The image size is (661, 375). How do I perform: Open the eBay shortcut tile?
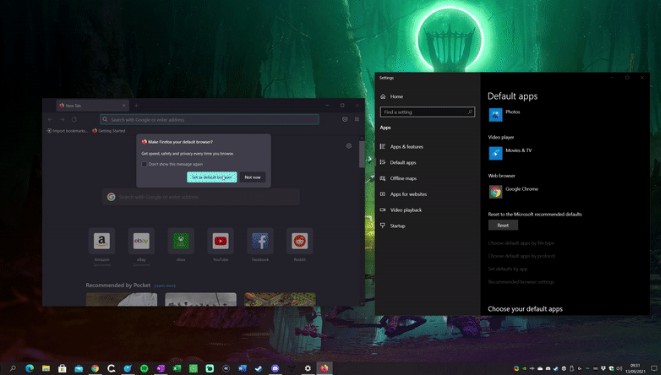click(x=141, y=241)
